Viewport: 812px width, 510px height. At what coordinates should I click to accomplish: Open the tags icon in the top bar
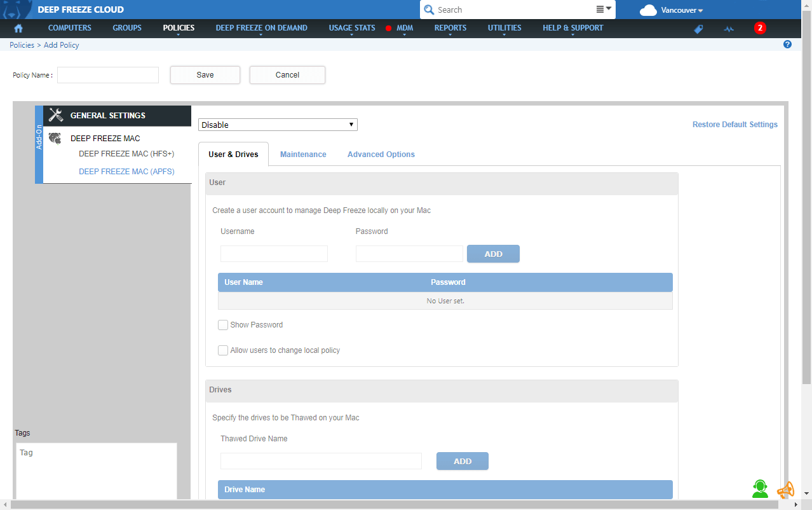click(698, 29)
